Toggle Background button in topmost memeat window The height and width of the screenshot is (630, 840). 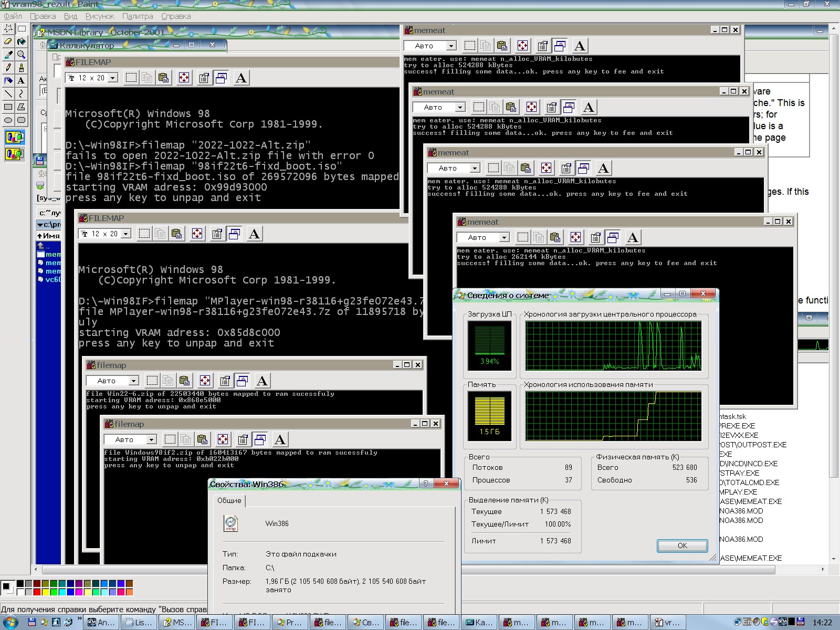(x=560, y=46)
